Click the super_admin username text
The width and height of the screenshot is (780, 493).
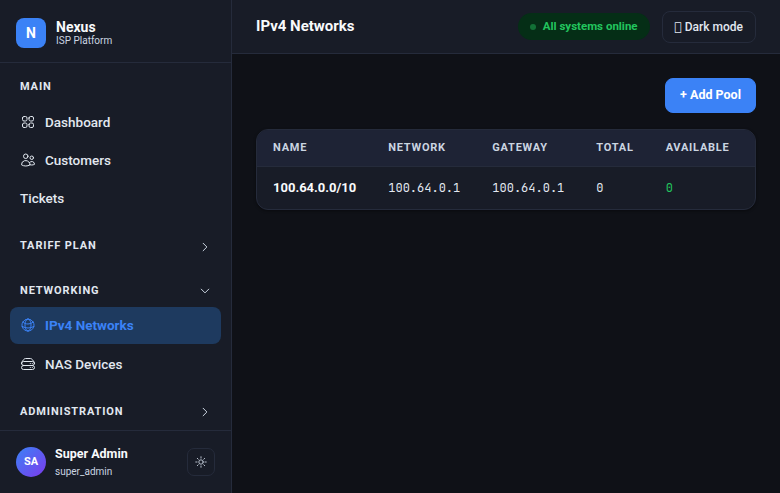coord(84,471)
